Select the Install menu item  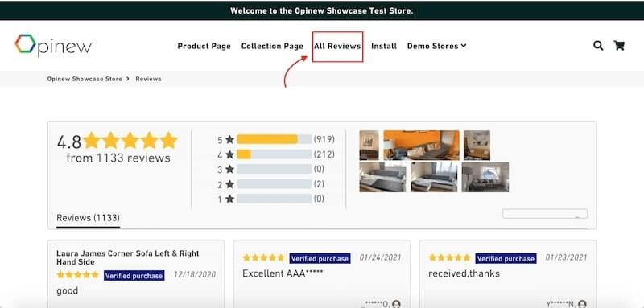coord(384,47)
